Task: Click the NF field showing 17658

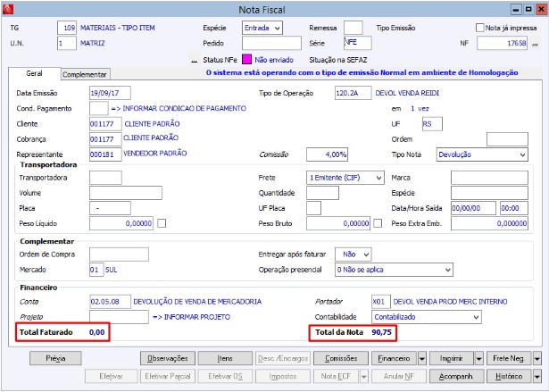Action: [502, 43]
